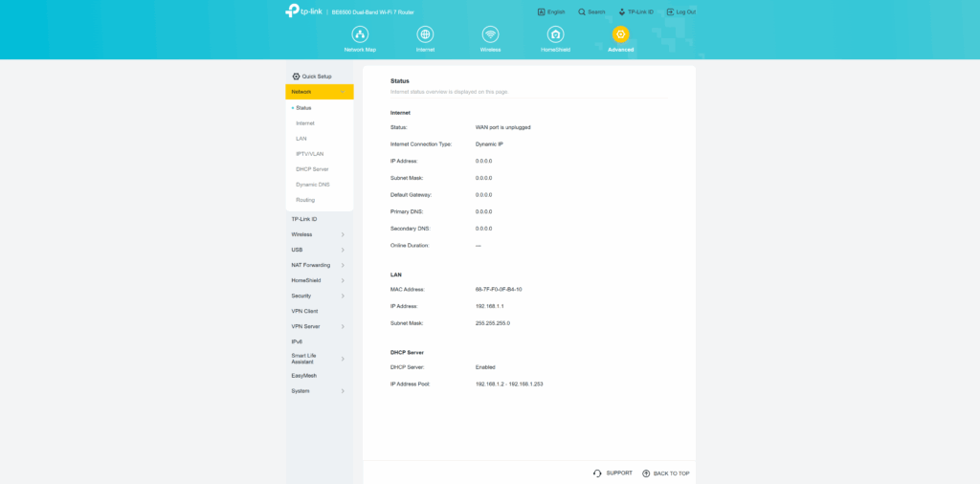Click the "DHCP Server" section heading
Viewport: 980px width, 484px height.
(407, 353)
